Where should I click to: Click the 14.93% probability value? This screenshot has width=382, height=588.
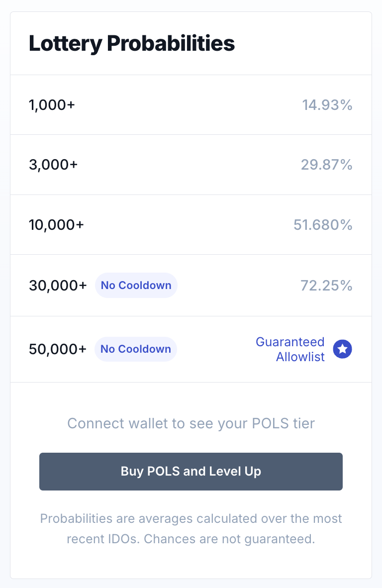(327, 105)
